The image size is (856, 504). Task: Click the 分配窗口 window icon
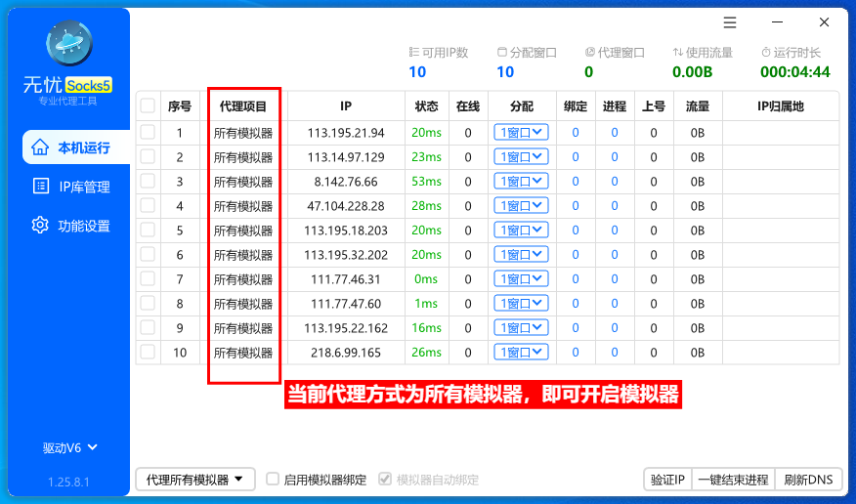coord(501,53)
